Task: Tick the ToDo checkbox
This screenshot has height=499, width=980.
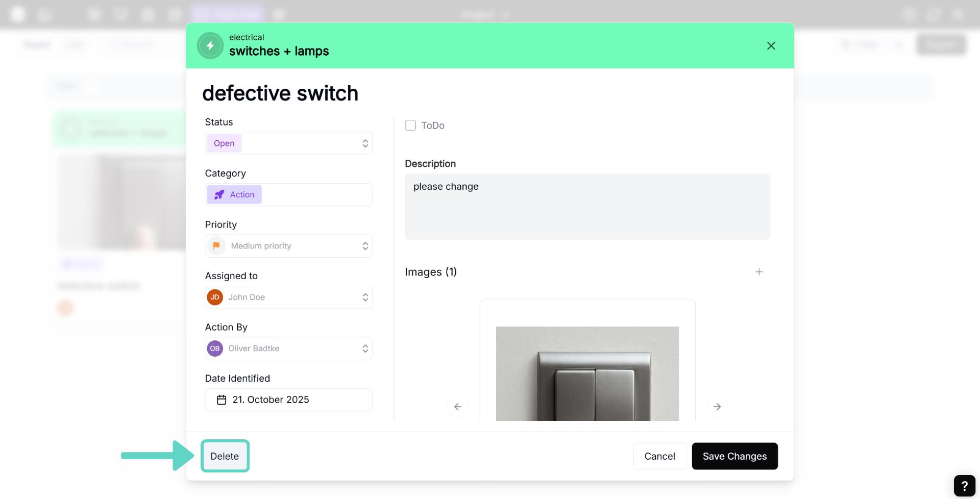Action: 410,126
